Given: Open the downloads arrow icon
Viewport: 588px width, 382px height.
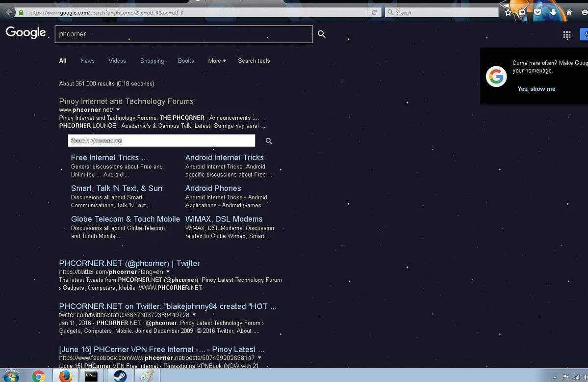Looking at the screenshot, I should tap(553, 12).
